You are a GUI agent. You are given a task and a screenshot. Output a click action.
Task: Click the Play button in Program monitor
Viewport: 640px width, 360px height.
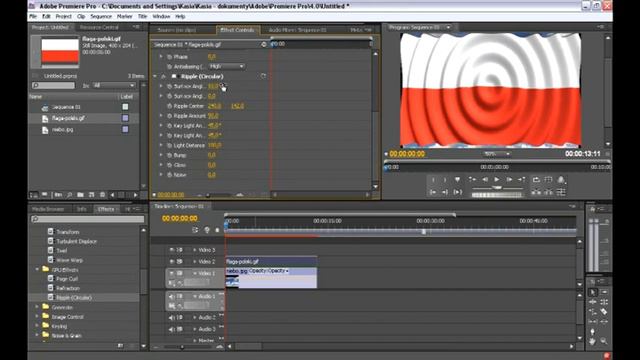tap(497, 179)
